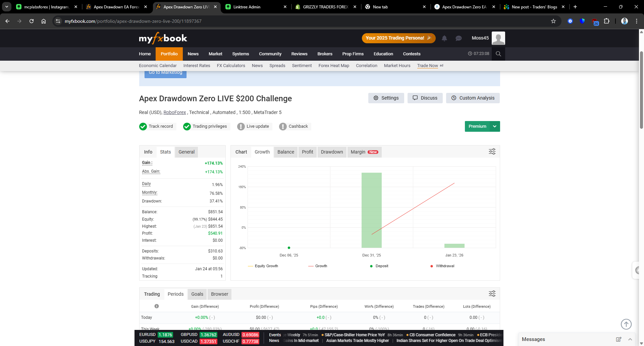Open the Economic Calendar link

click(158, 66)
